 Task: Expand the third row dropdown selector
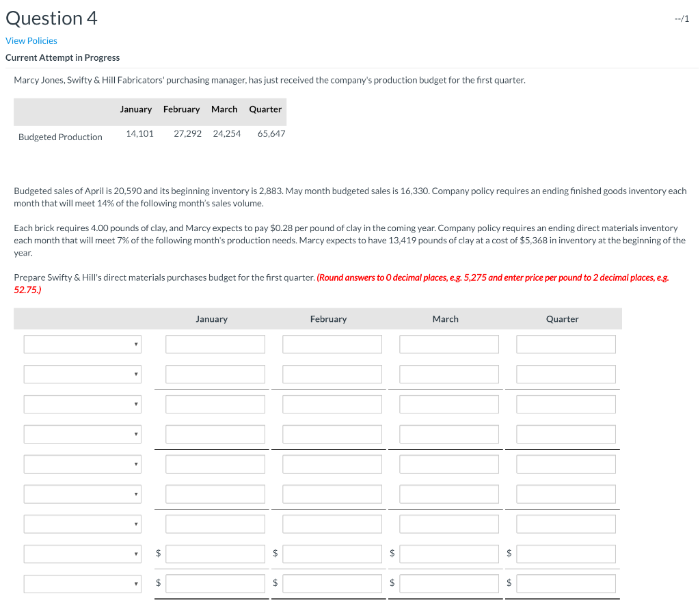[82, 404]
